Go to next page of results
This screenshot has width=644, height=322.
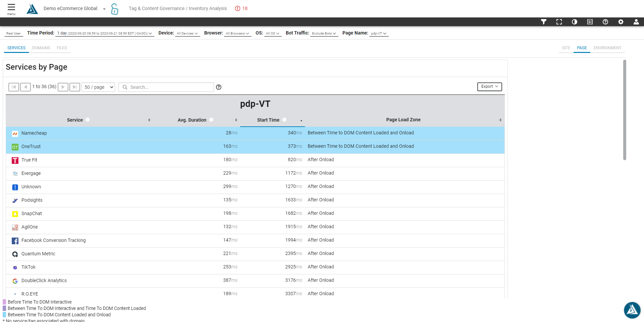(x=63, y=87)
